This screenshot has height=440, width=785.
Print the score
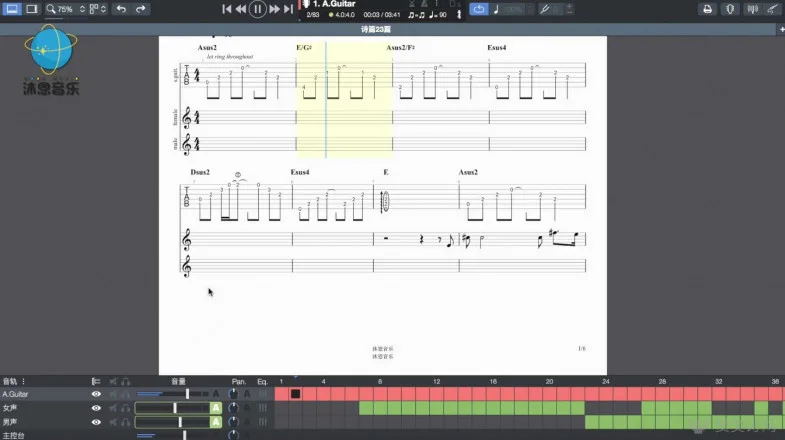click(x=707, y=9)
